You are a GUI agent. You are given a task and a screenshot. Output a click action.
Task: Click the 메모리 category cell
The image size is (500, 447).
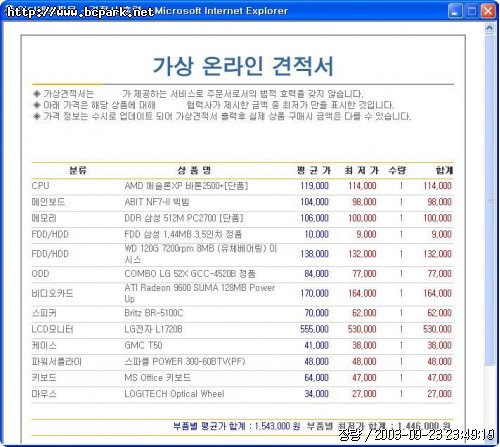[x=44, y=218]
